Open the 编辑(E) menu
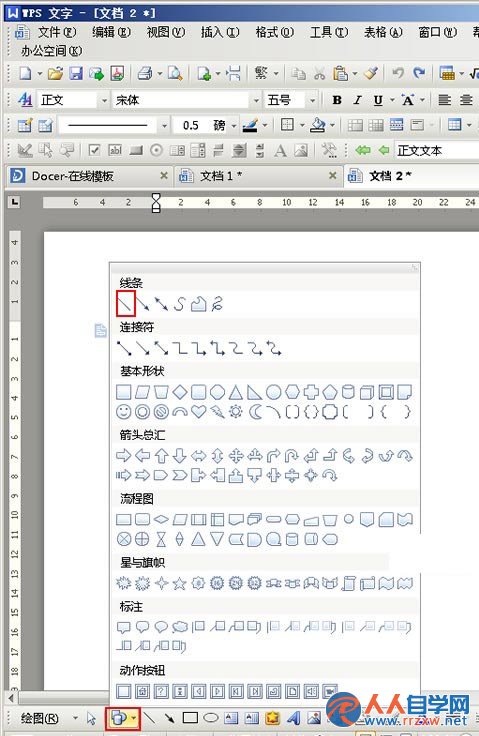The image size is (479, 736). (x=111, y=32)
